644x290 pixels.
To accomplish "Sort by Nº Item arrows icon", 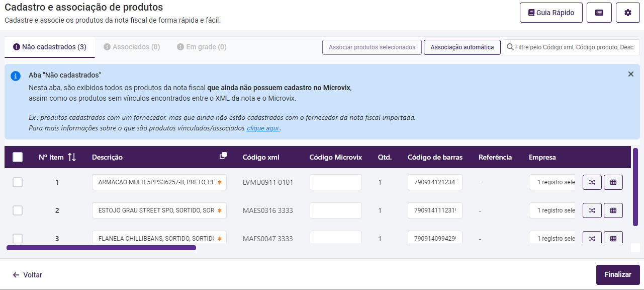I will click(72, 157).
